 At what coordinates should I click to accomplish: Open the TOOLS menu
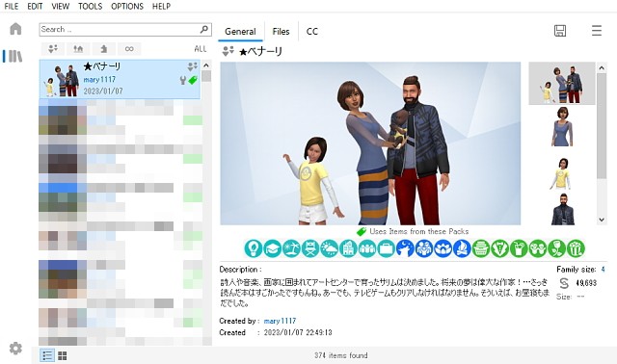[x=90, y=7]
